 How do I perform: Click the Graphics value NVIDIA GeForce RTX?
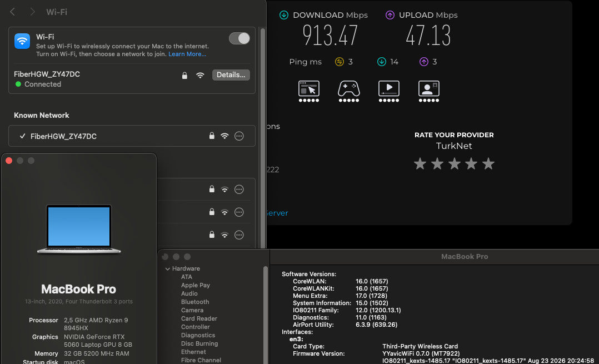98,341
